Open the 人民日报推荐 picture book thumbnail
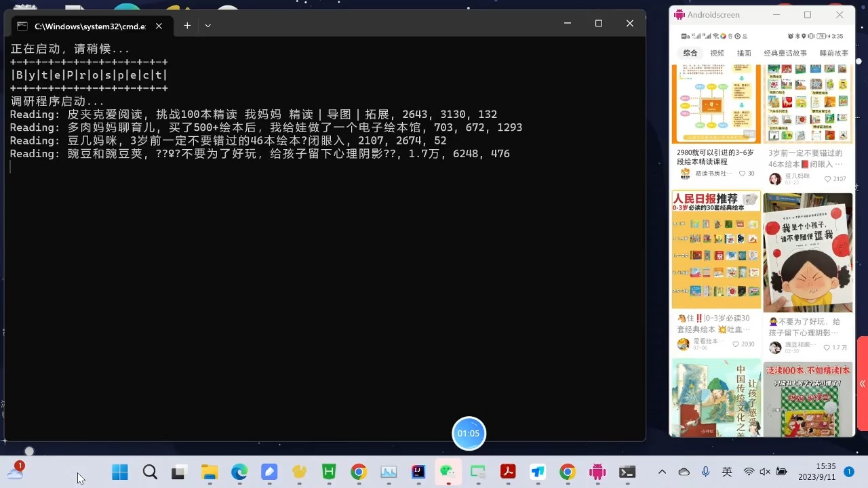Viewport: 868px width, 488px height. coord(716,251)
